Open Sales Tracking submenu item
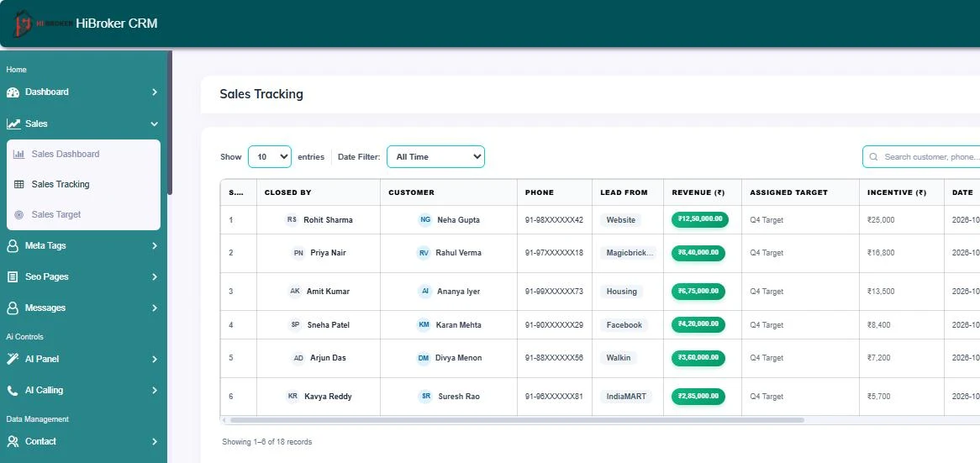The width and height of the screenshot is (980, 463). (x=84, y=184)
